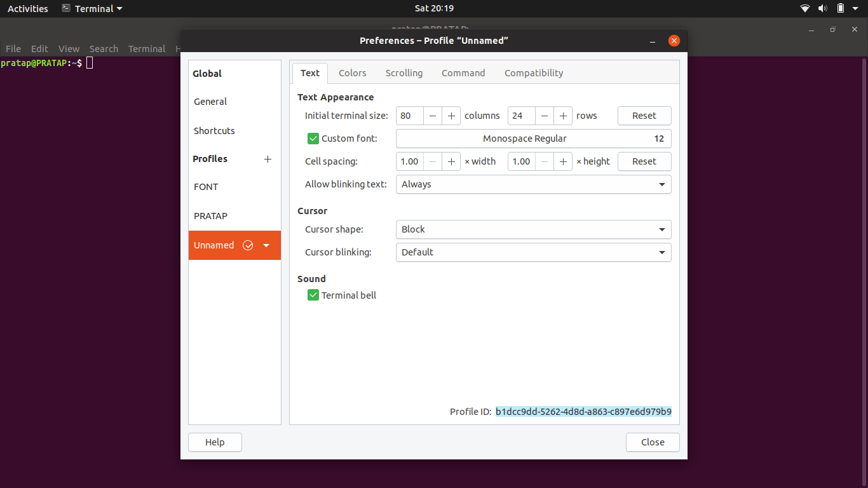This screenshot has height=488, width=868.
Task: Increase cell spacing height with plus stepper
Action: point(562,161)
